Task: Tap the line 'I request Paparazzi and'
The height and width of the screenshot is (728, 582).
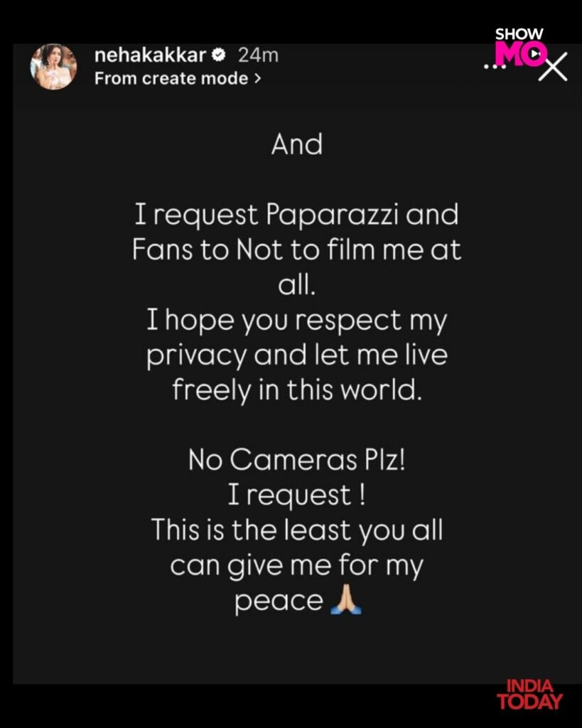Action: click(297, 215)
